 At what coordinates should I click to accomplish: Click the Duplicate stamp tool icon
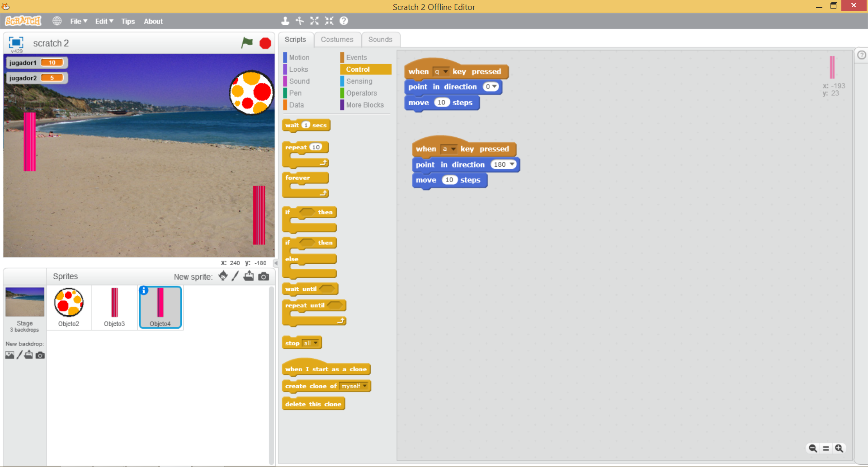285,21
